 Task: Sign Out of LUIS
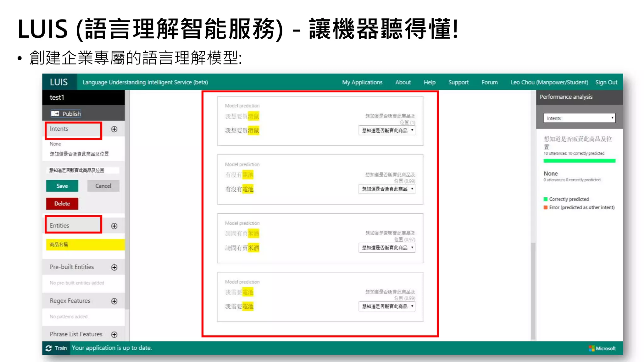(x=606, y=82)
